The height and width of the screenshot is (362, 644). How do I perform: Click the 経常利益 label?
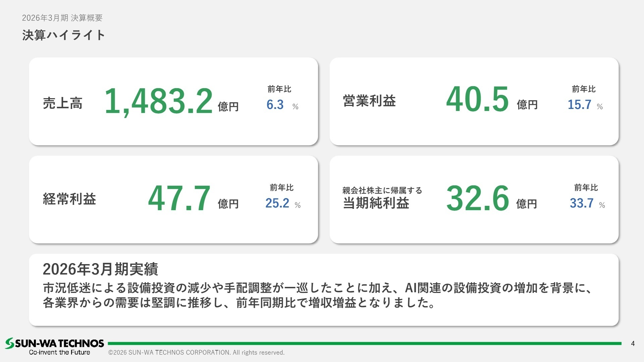pyautogui.click(x=69, y=199)
